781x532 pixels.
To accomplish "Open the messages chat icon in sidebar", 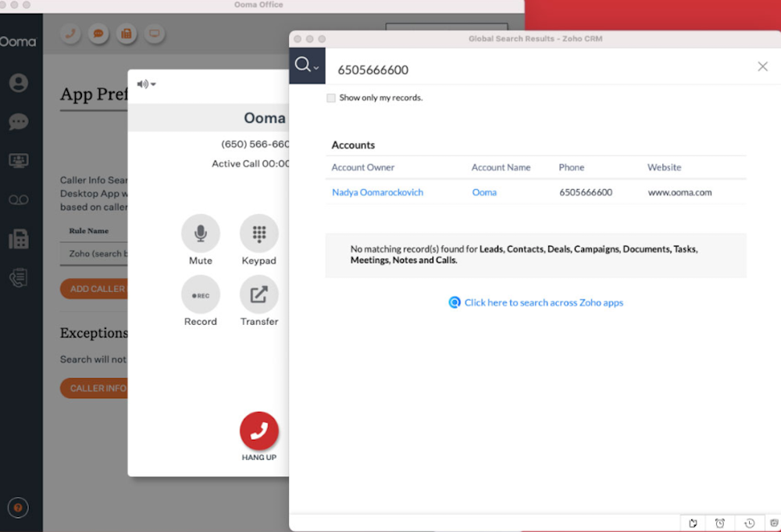I will coord(18,122).
